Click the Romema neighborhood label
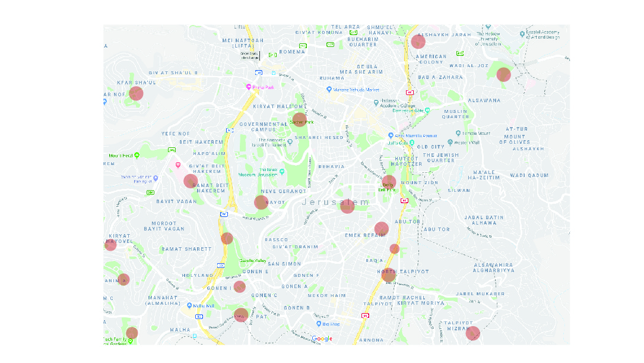The image size is (644, 363). [292, 52]
